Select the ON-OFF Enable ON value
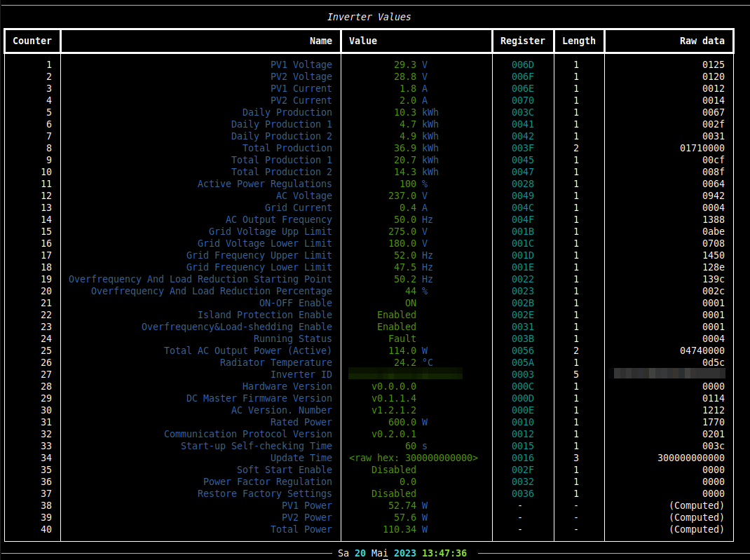 [410, 303]
